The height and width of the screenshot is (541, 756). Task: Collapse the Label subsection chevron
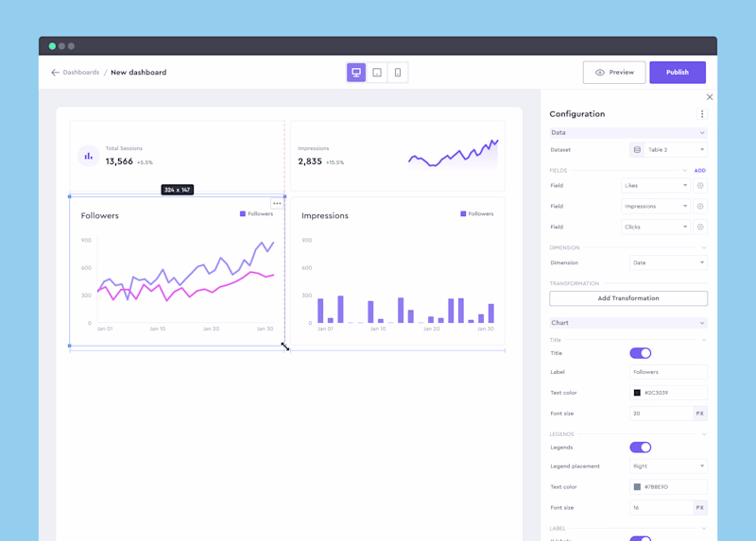[x=704, y=529]
